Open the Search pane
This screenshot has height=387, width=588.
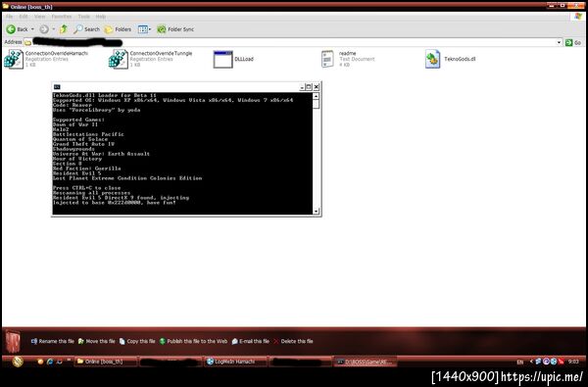(x=86, y=29)
